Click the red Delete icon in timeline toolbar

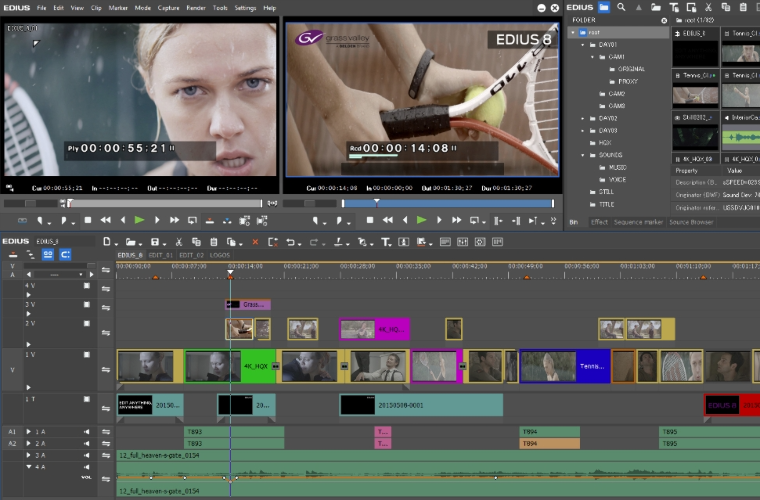(255, 242)
